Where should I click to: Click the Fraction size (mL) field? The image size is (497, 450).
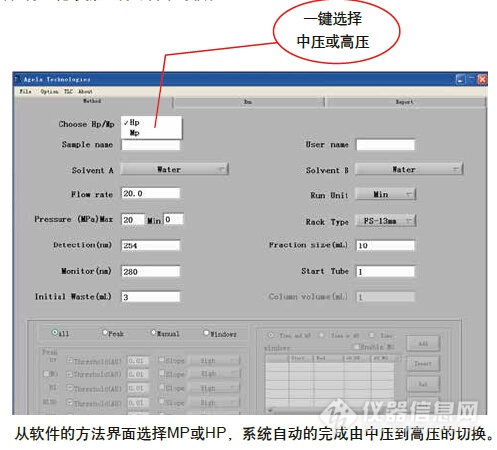[x=385, y=245]
